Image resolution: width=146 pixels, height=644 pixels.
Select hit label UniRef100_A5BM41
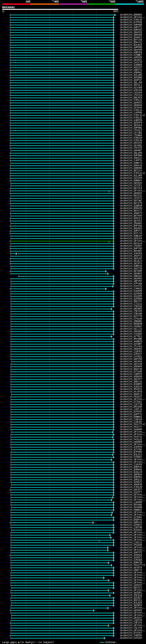coord(131,72)
